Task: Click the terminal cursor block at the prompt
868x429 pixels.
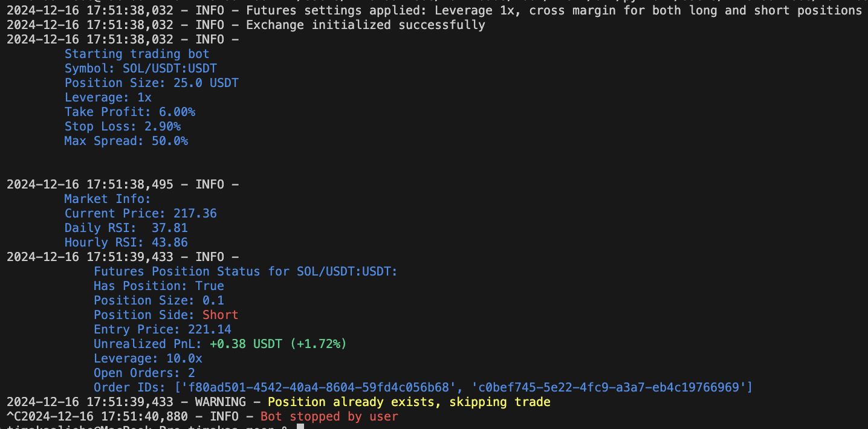Action: [x=300, y=427]
